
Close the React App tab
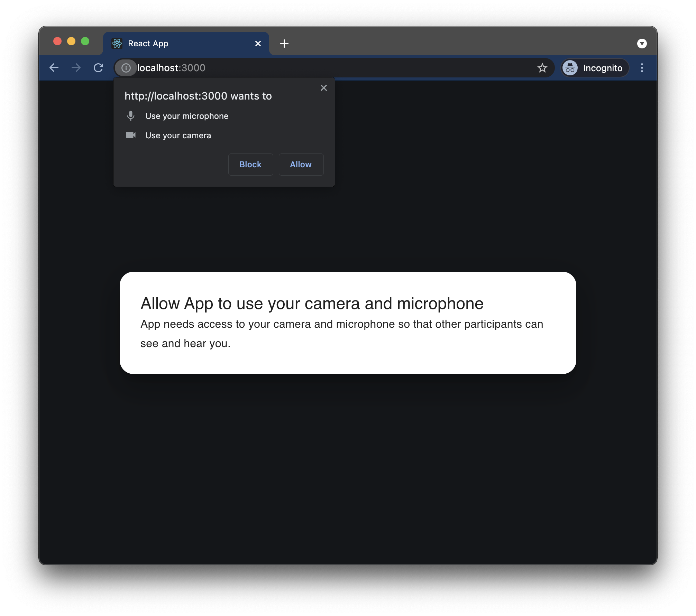coord(258,44)
